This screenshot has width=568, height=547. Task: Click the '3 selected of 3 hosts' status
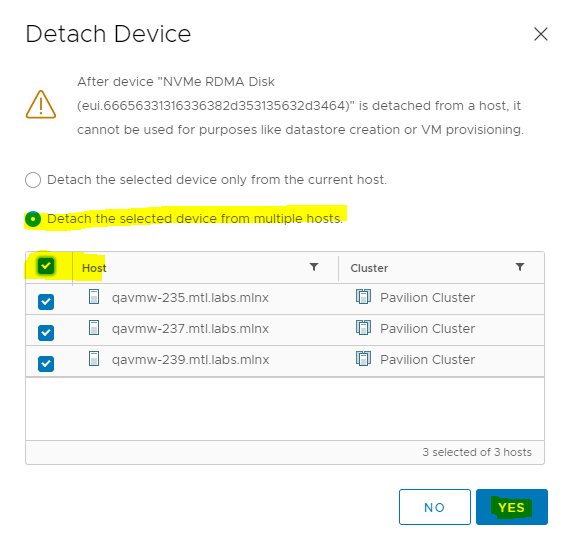477,452
